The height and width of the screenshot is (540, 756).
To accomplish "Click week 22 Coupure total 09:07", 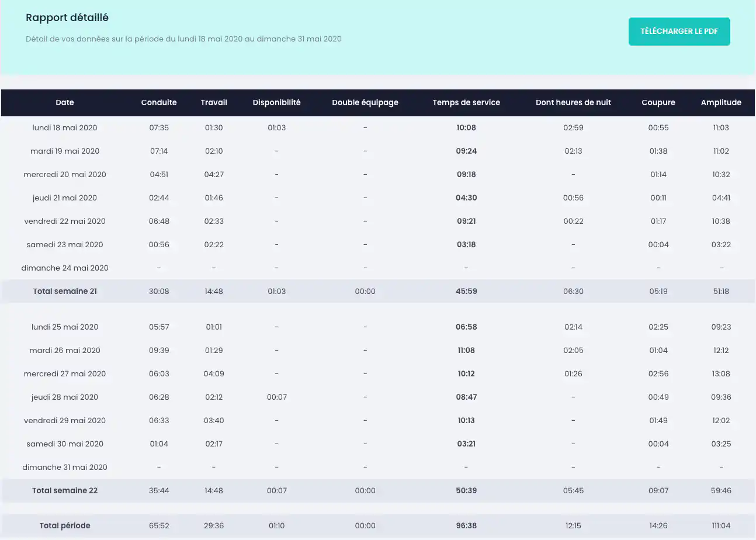I will [658, 490].
